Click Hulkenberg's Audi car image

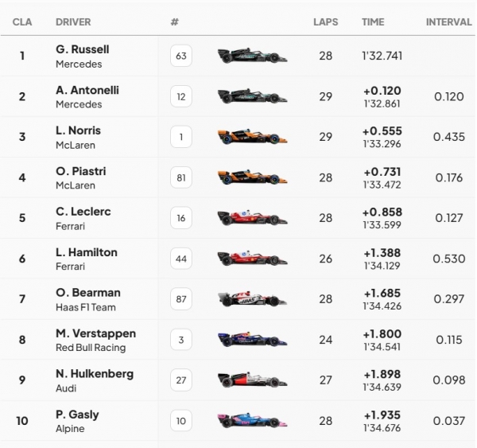click(252, 380)
